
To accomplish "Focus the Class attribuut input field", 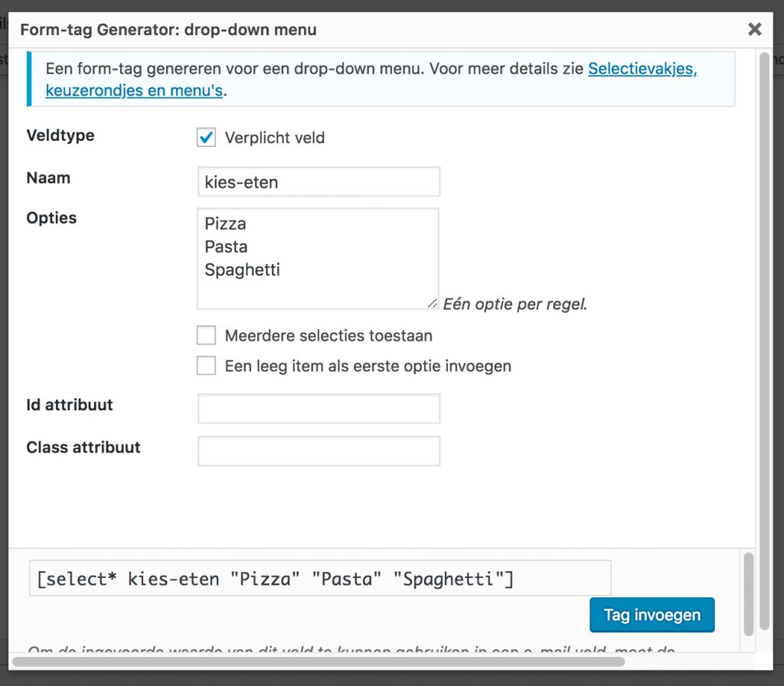I will tap(318, 451).
